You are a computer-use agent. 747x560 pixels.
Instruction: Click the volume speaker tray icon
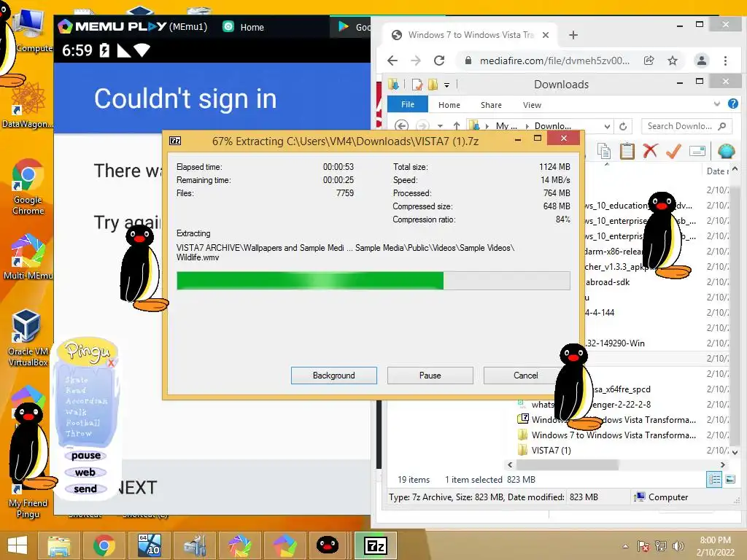pyautogui.click(x=678, y=546)
